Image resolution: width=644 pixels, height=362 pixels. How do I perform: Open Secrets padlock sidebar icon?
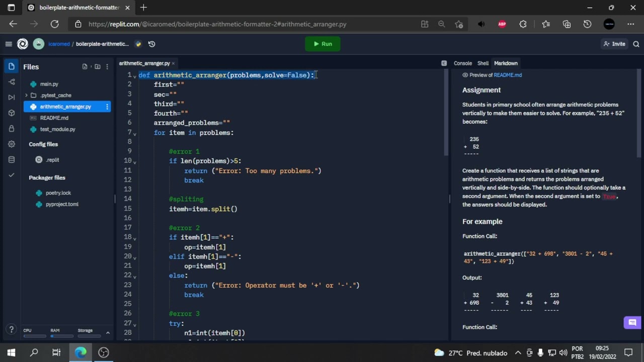pos(12,129)
